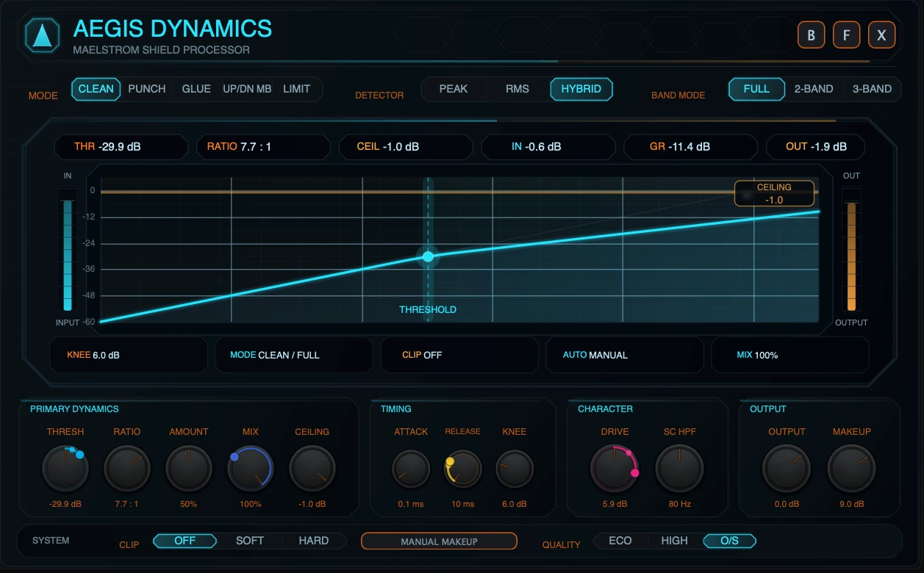Click the THR -29.9 dB readout

click(x=121, y=147)
